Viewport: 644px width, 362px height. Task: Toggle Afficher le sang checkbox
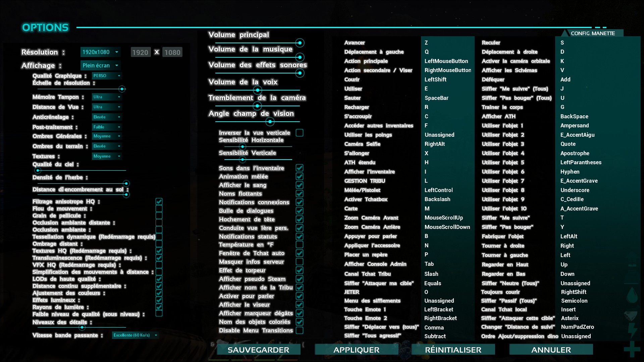(300, 185)
